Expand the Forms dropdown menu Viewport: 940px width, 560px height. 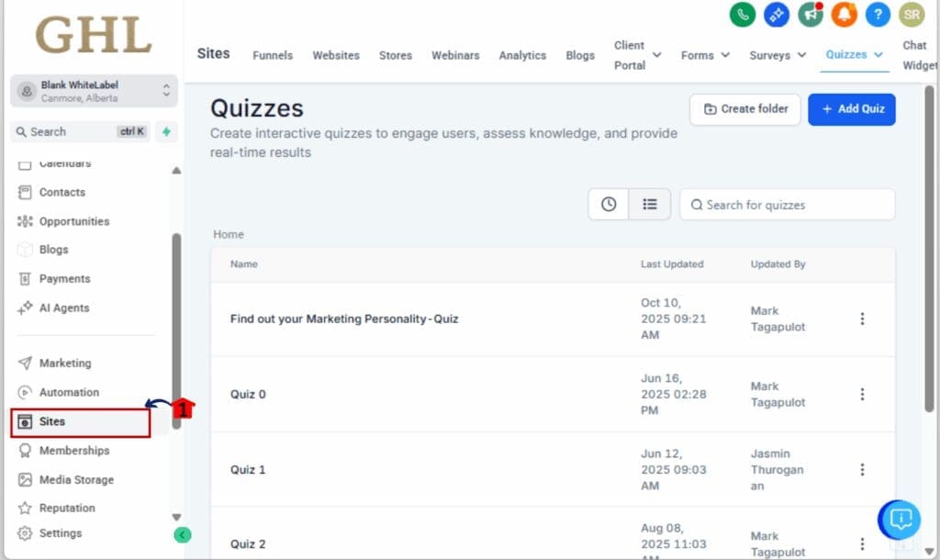(705, 55)
